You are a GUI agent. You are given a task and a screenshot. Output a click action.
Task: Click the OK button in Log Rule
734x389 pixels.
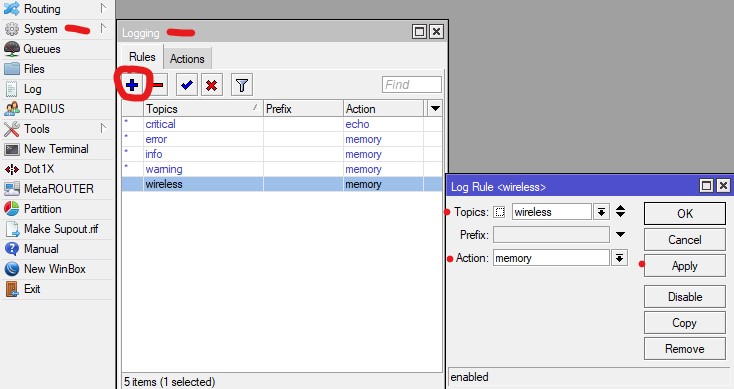tap(685, 214)
